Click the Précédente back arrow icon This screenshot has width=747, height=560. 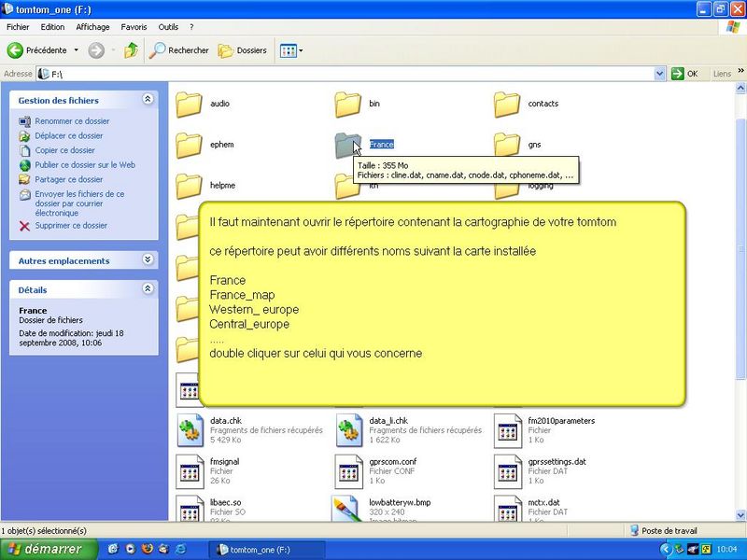pos(15,50)
